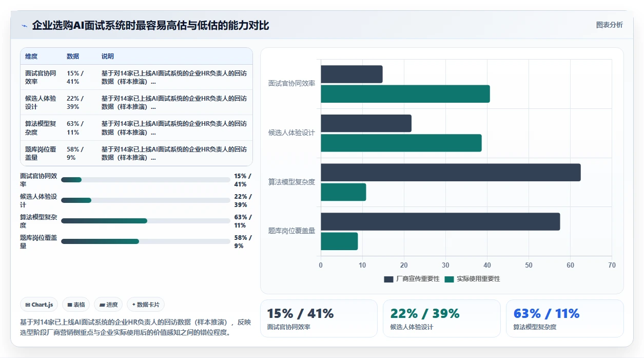Viewport: 644px width, 358px height.
Task: Click the dark legend swatch for 厂商宣传重要性
Action: (388, 279)
